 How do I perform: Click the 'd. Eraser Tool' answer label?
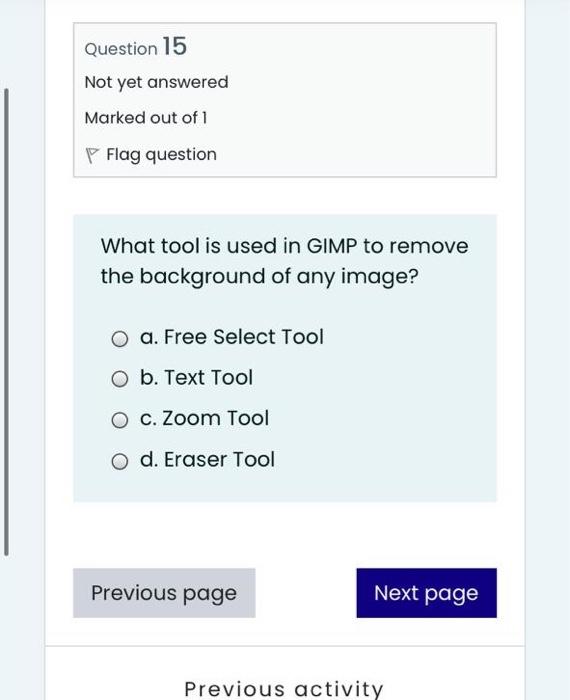click(207, 459)
